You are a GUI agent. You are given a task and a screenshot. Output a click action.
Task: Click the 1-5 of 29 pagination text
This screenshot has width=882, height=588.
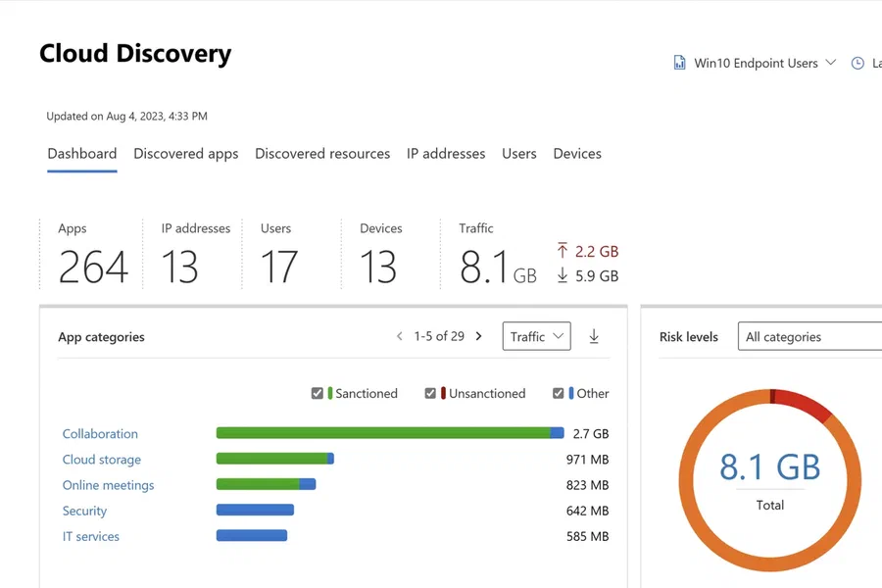(x=439, y=336)
